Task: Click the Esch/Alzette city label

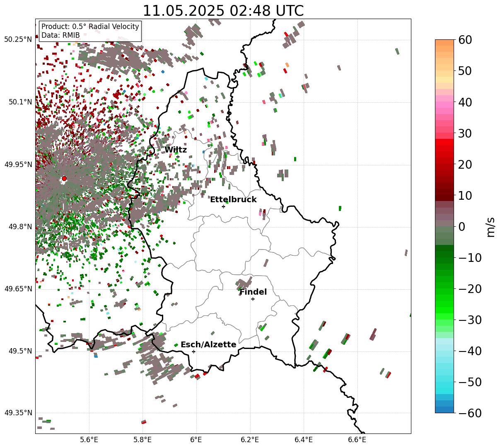Action: coord(208,345)
